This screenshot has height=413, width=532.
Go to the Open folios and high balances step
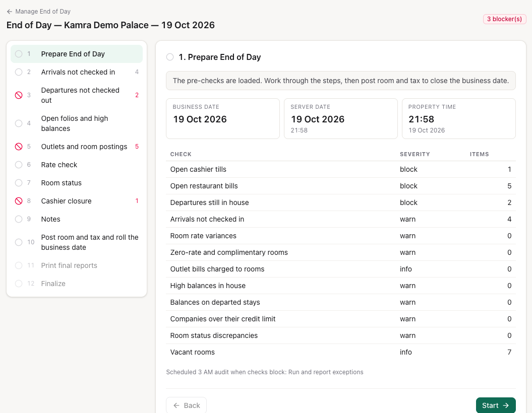77,123
